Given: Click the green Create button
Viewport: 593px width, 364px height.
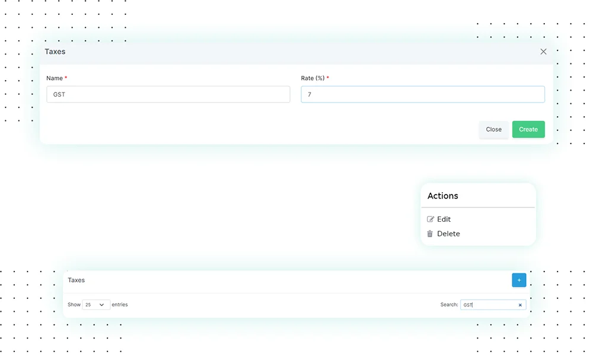Looking at the screenshot, I should (528, 129).
